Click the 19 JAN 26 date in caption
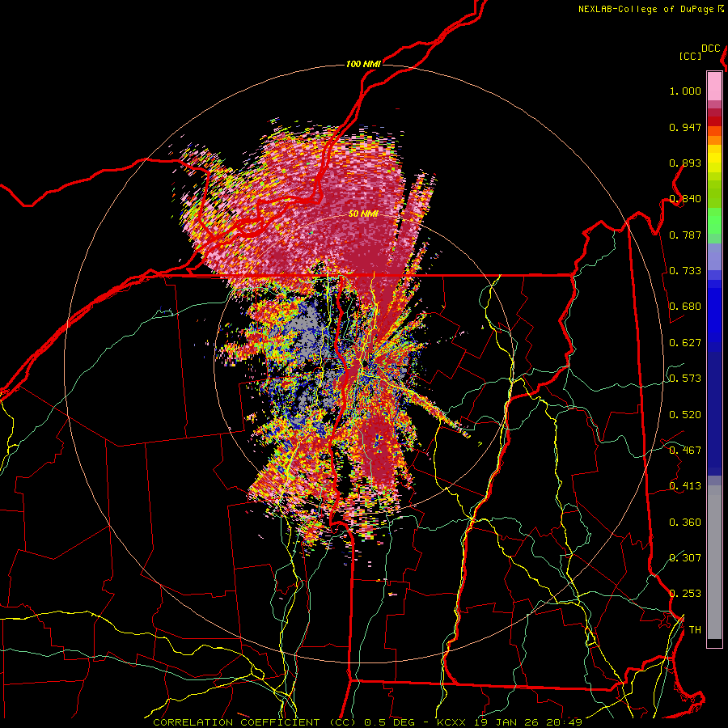The height and width of the screenshot is (728, 728). point(506,722)
